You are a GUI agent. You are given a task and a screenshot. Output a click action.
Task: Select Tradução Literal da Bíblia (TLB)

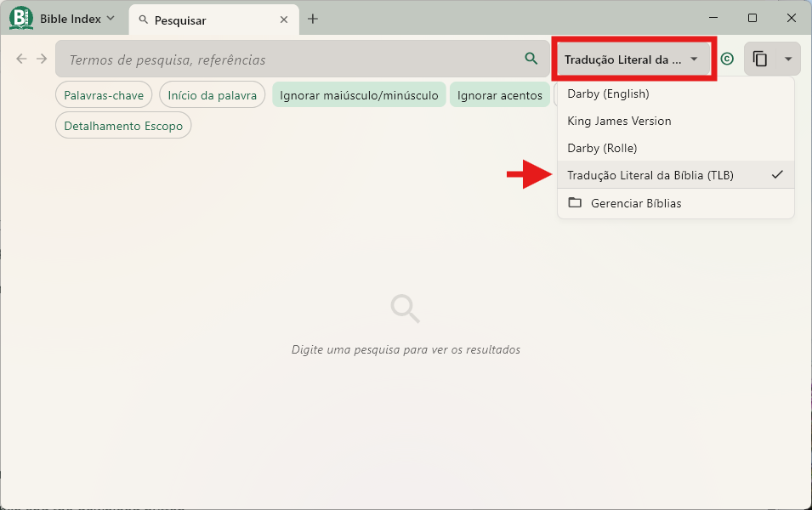tap(676, 175)
